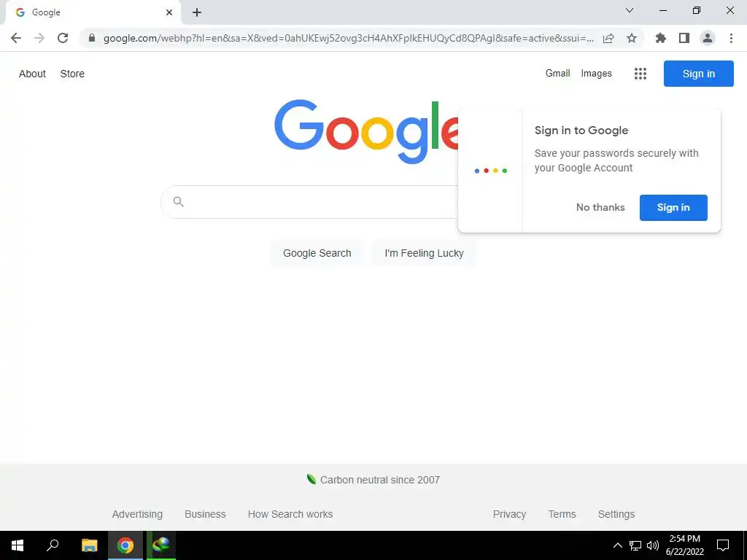The width and height of the screenshot is (747, 560).
Task: Show hidden system tray icons
Action: coord(617,545)
